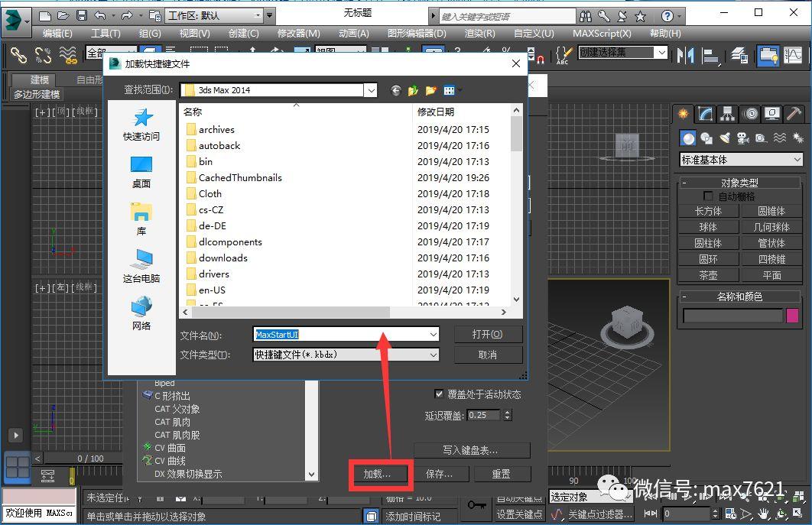Select the Bind to Space Warp icon

(x=68, y=55)
